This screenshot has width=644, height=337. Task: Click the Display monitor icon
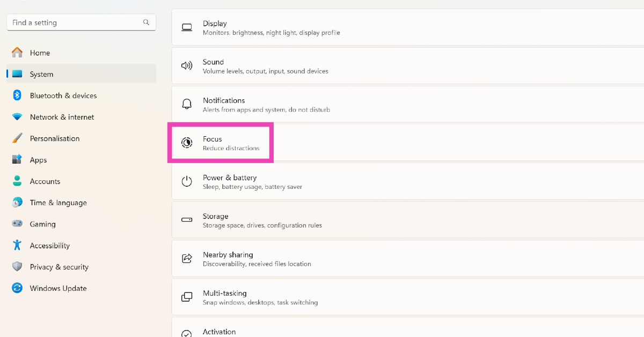click(x=187, y=27)
